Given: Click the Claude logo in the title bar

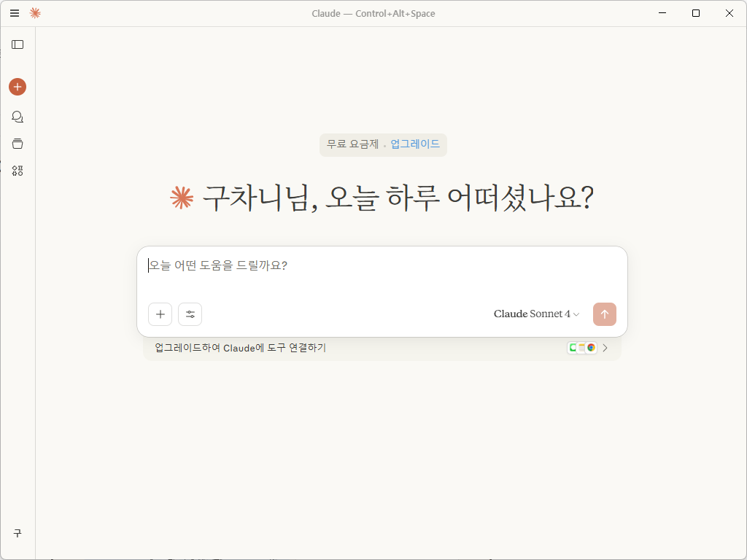Looking at the screenshot, I should click(35, 13).
